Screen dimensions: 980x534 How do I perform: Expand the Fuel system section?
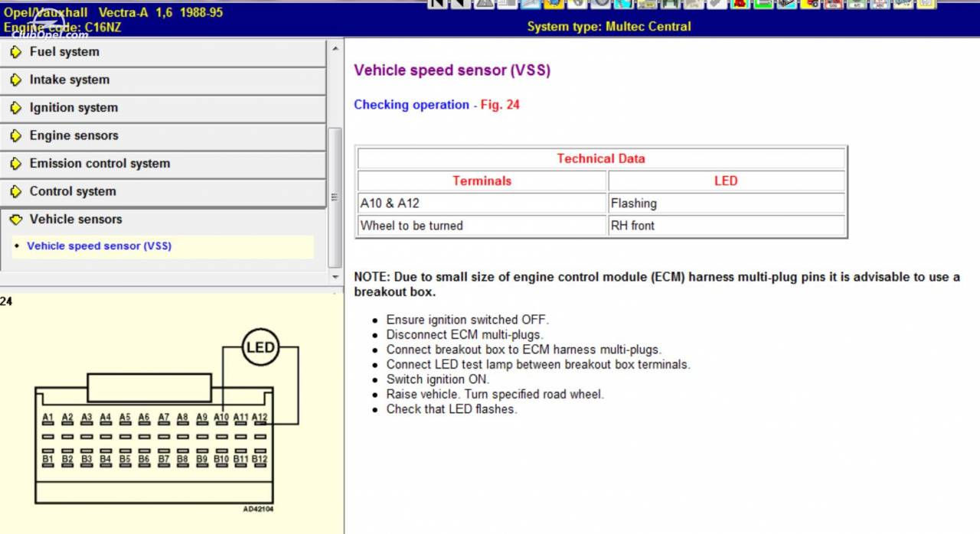pyautogui.click(x=162, y=52)
